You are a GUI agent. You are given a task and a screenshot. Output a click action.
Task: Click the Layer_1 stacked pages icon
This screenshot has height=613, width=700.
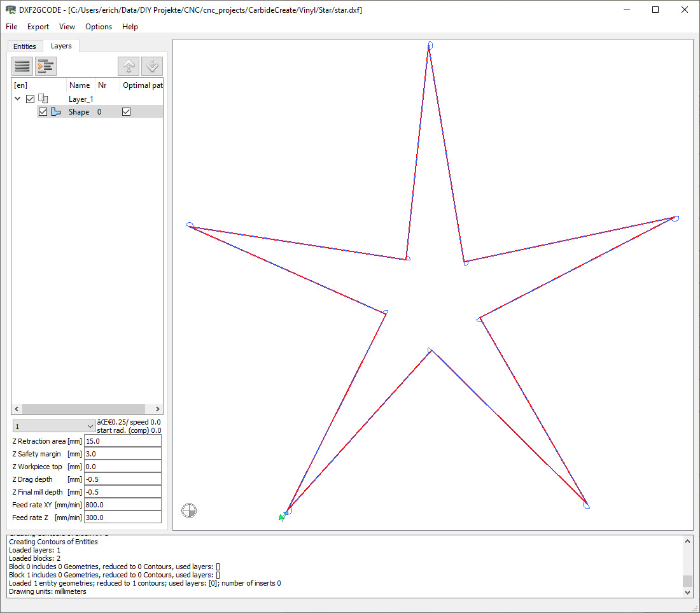pyautogui.click(x=43, y=99)
